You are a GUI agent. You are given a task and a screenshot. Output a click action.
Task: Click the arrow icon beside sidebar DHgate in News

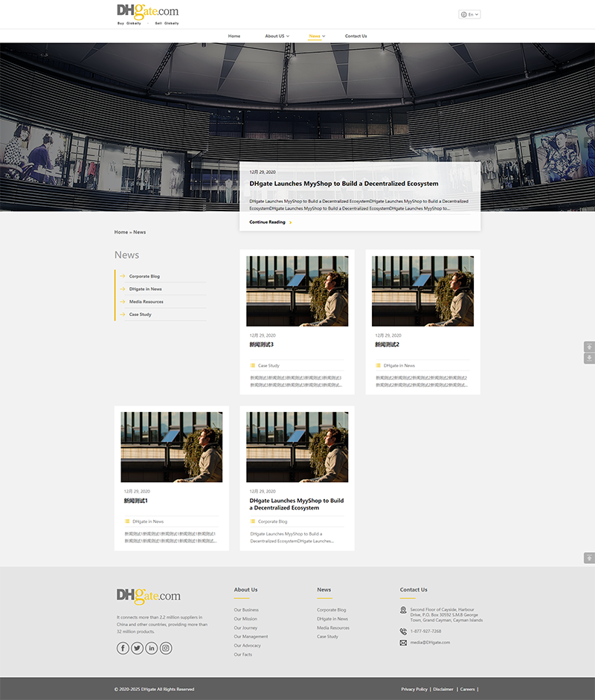[122, 289]
